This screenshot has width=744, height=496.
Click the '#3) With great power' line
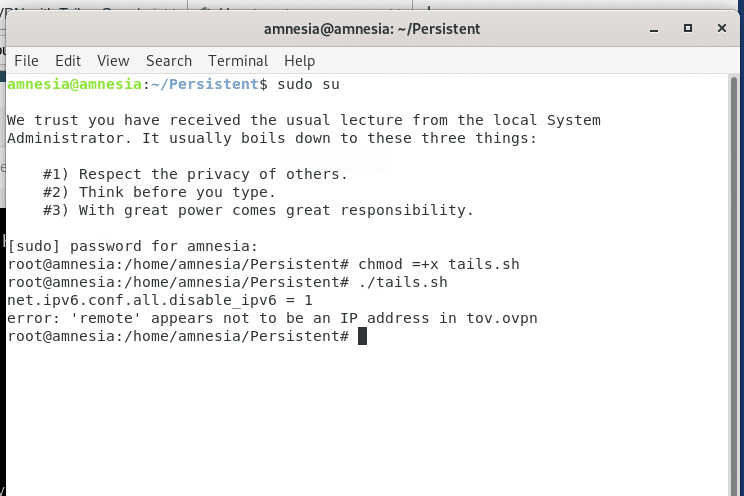click(258, 210)
